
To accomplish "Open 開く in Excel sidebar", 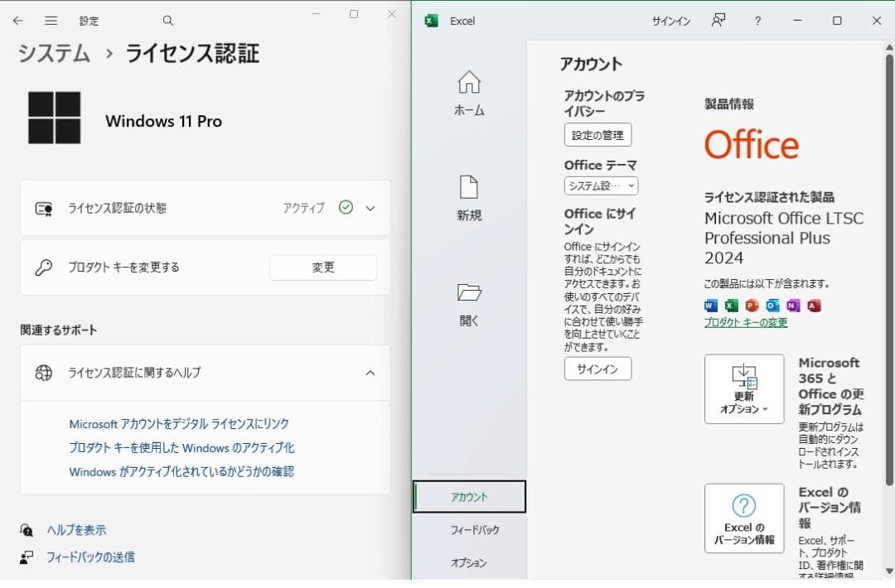I will (469, 305).
